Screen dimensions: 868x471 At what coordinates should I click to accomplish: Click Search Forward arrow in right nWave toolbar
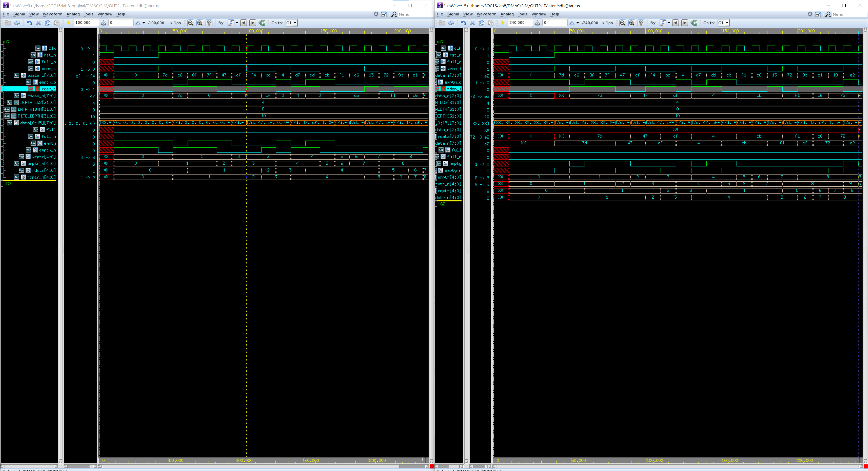(685, 23)
